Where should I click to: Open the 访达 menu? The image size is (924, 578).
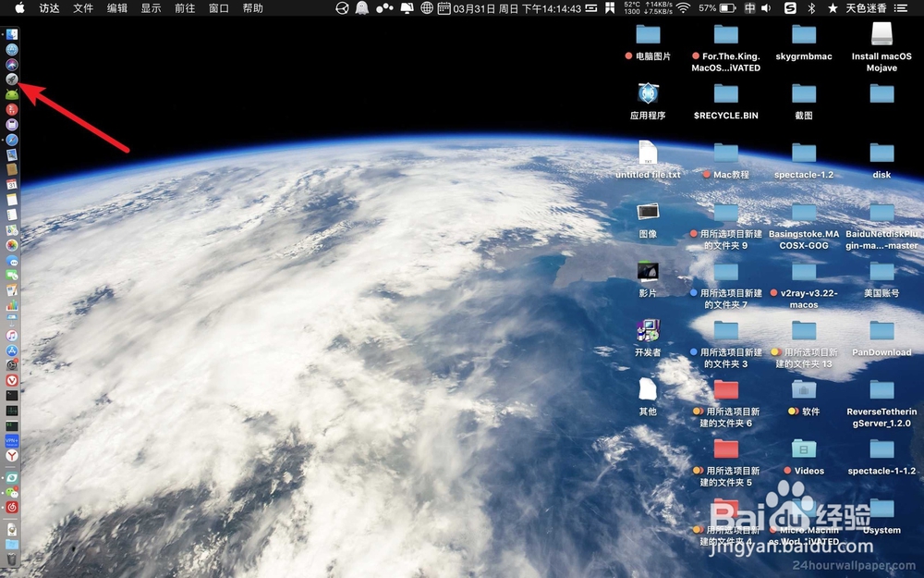pos(50,8)
